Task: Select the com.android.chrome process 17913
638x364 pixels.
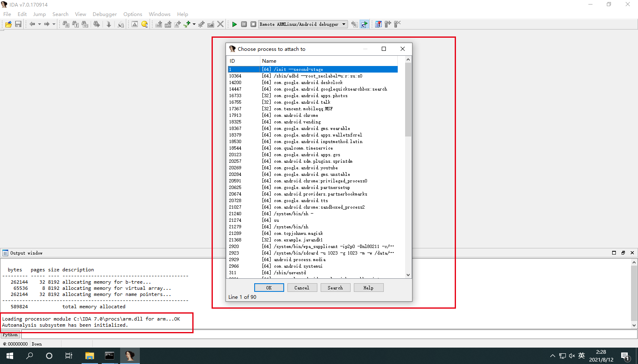Action: [x=313, y=115]
